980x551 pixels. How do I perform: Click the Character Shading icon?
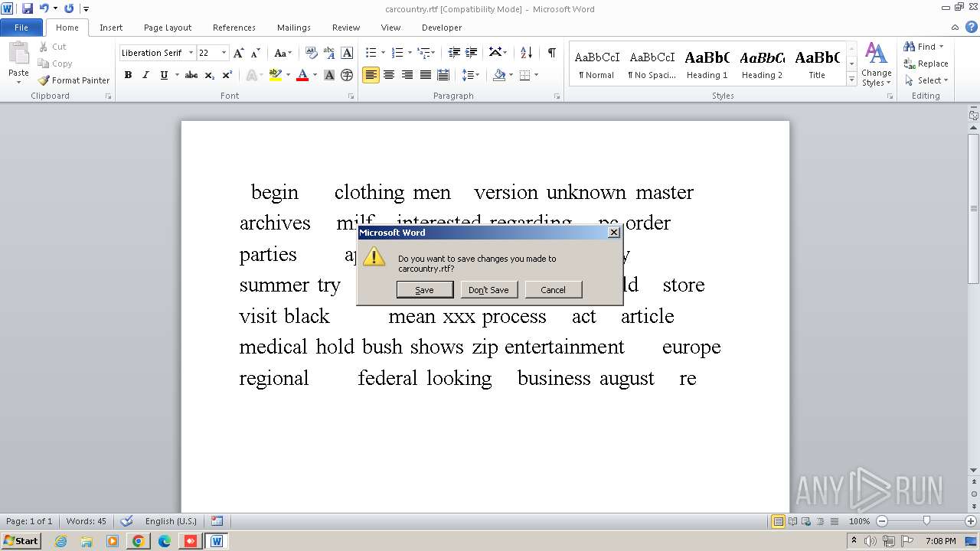(329, 75)
